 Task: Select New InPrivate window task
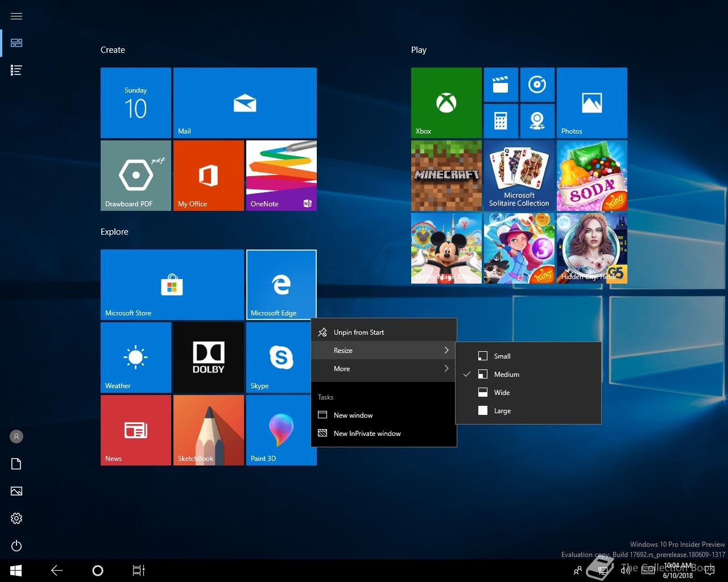tap(384, 434)
